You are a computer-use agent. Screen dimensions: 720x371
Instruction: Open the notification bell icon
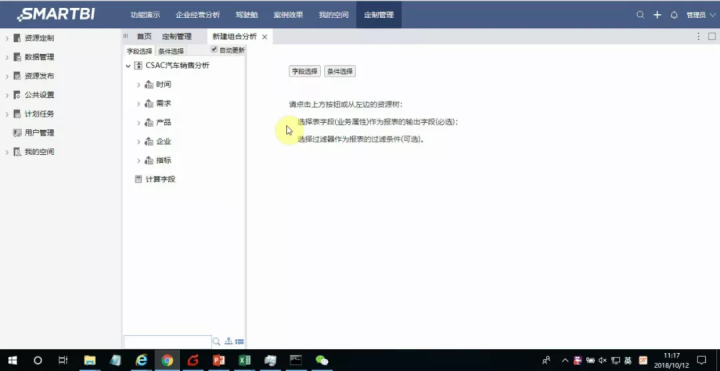(674, 15)
